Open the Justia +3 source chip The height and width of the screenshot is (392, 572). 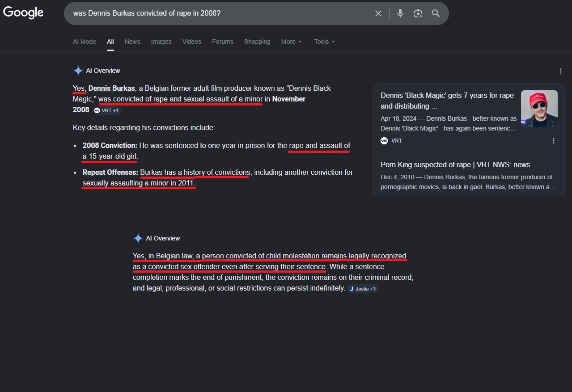tap(363, 289)
